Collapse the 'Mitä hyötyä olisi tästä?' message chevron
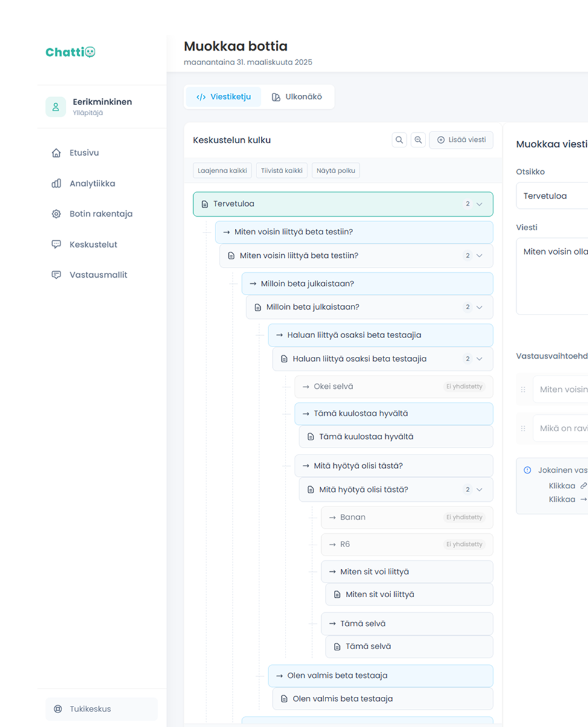588x727 pixels. (x=479, y=490)
